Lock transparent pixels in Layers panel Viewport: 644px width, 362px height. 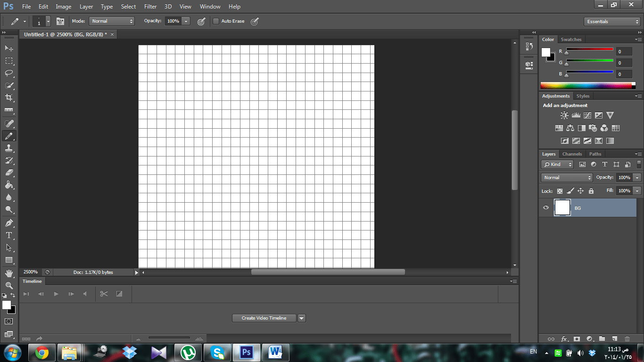560,191
